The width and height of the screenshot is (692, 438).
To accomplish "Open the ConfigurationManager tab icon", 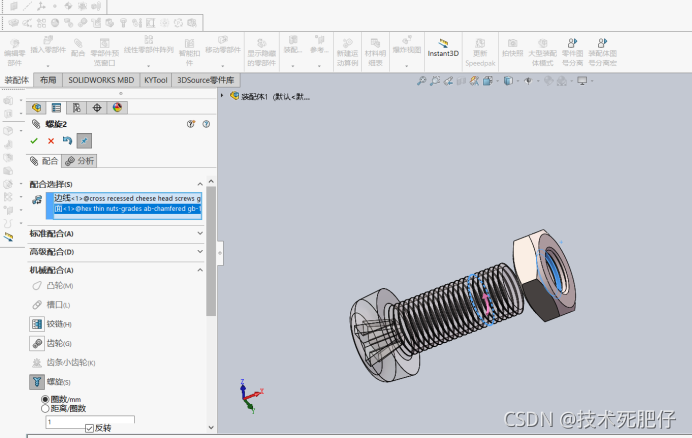I will point(77,107).
